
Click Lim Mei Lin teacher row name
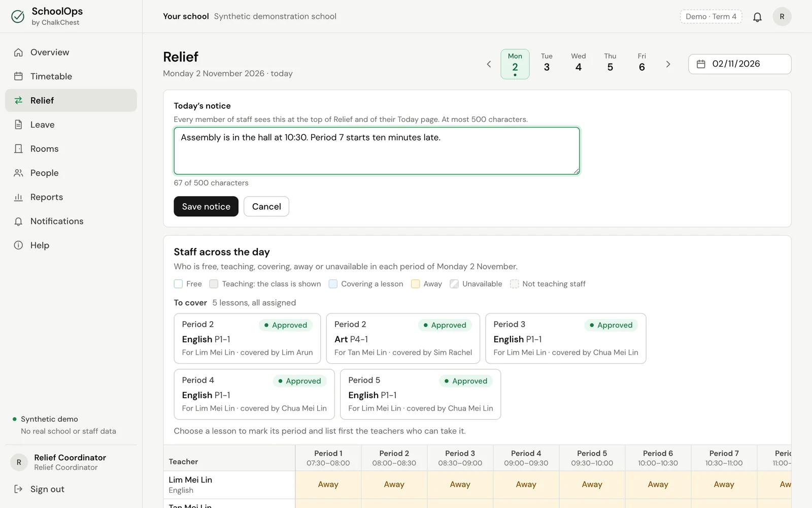click(x=190, y=480)
